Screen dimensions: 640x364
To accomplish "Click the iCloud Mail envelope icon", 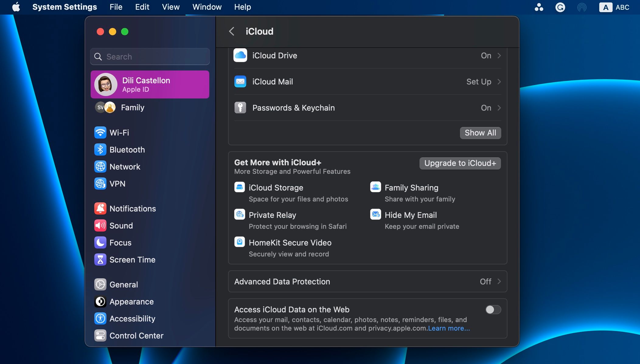I will pos(240,81).
